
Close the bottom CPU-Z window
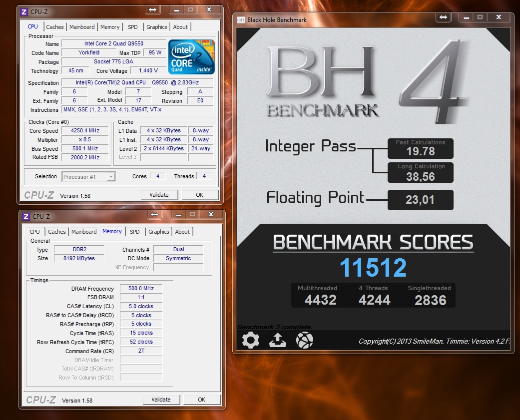[x=211, y=214]
